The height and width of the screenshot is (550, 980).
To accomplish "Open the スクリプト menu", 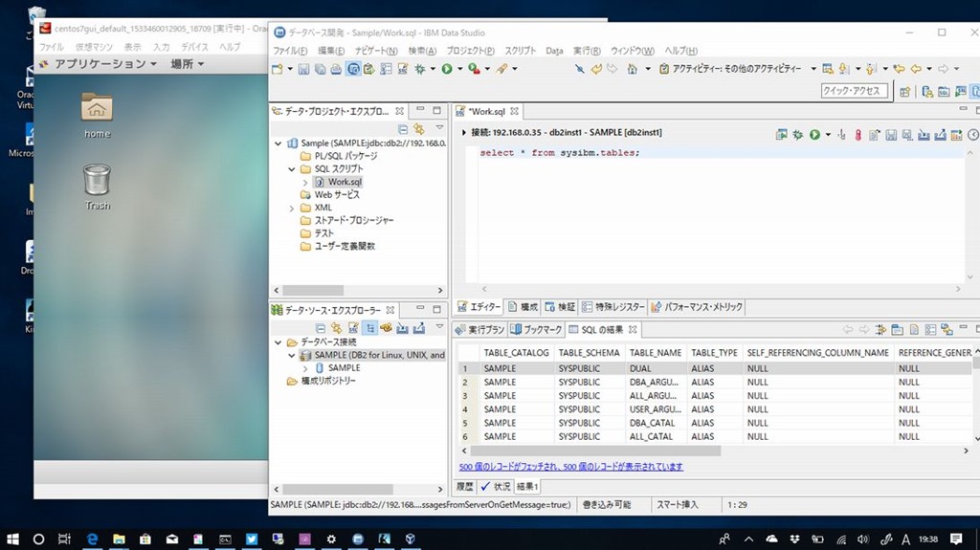I will 520,51.
